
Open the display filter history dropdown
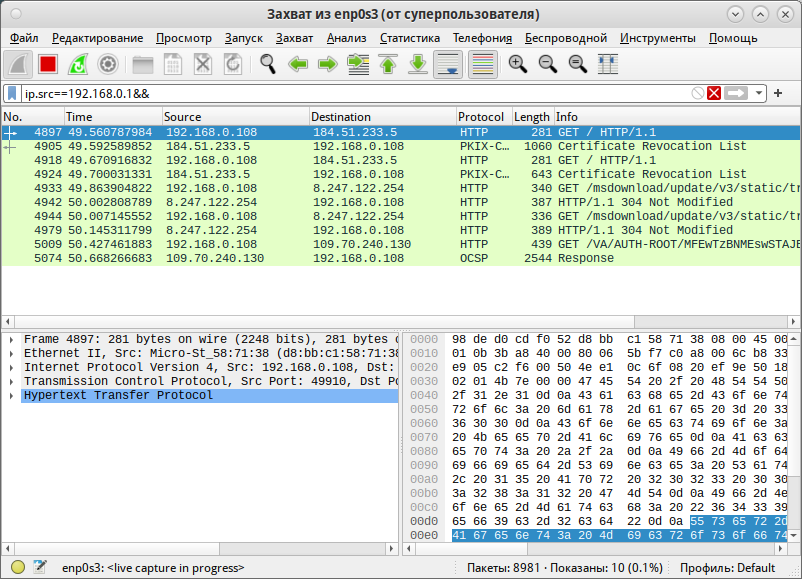pos(759,93)
